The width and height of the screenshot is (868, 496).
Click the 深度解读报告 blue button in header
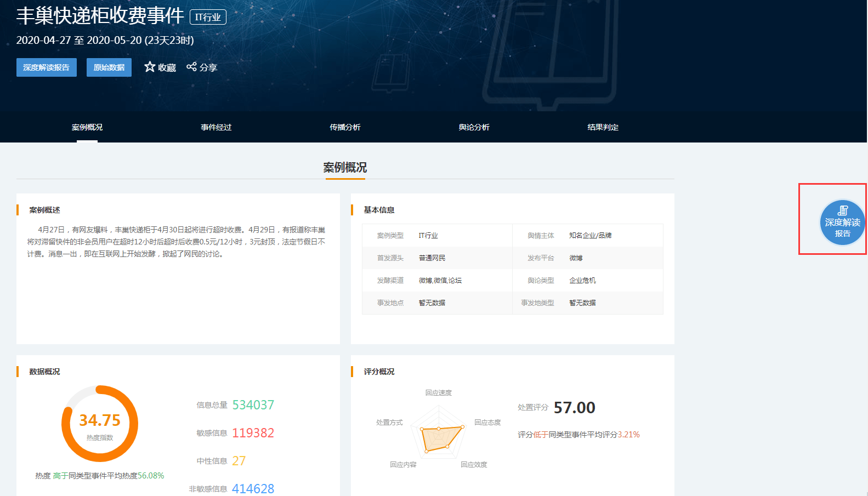[x=47, y=67]
